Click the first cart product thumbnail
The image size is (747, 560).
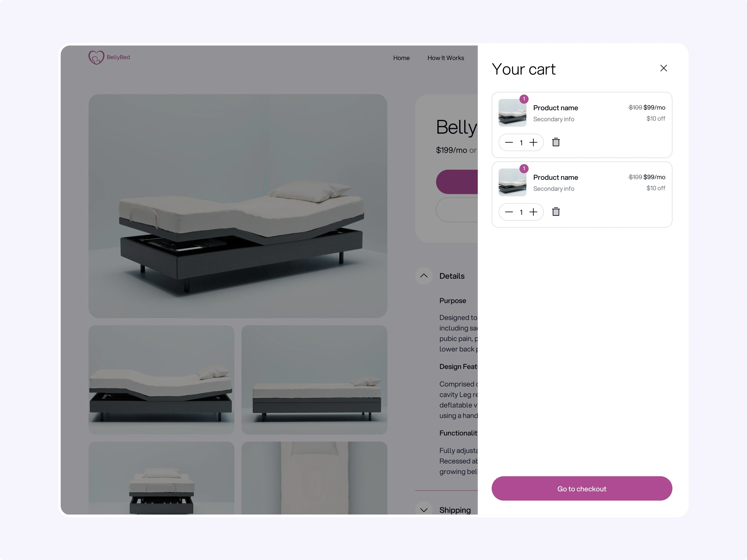tap(512, 113)
